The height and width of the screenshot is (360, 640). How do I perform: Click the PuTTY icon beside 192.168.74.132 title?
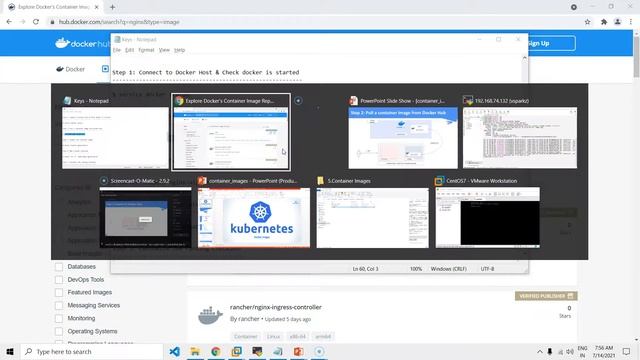pyautogui.click(x=468, y=100)
